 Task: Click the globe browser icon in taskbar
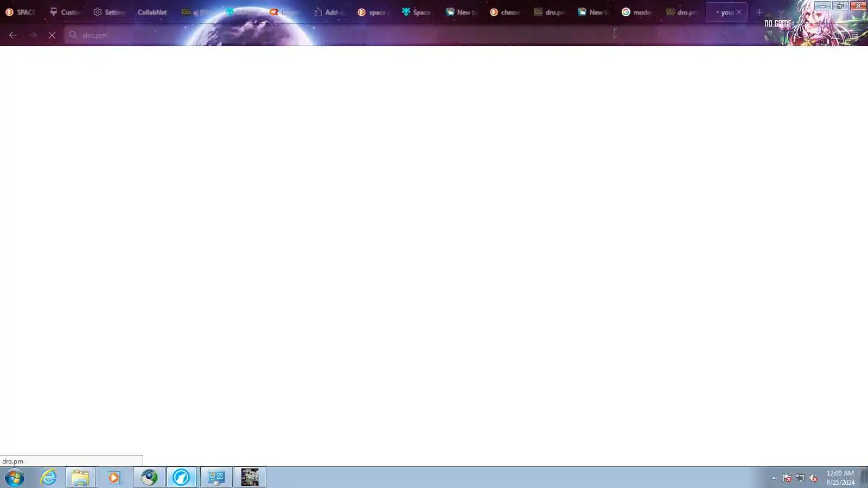[x=149, y=478]
